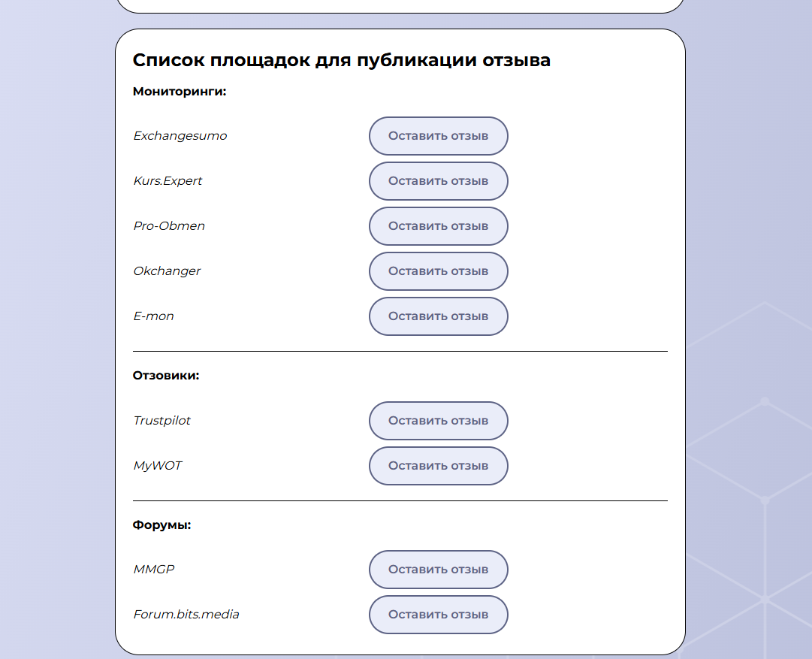The width and height of the screenshot is (812, 659).
Task: Leave a review on Kurs.Expert
Action: [438, 181]
